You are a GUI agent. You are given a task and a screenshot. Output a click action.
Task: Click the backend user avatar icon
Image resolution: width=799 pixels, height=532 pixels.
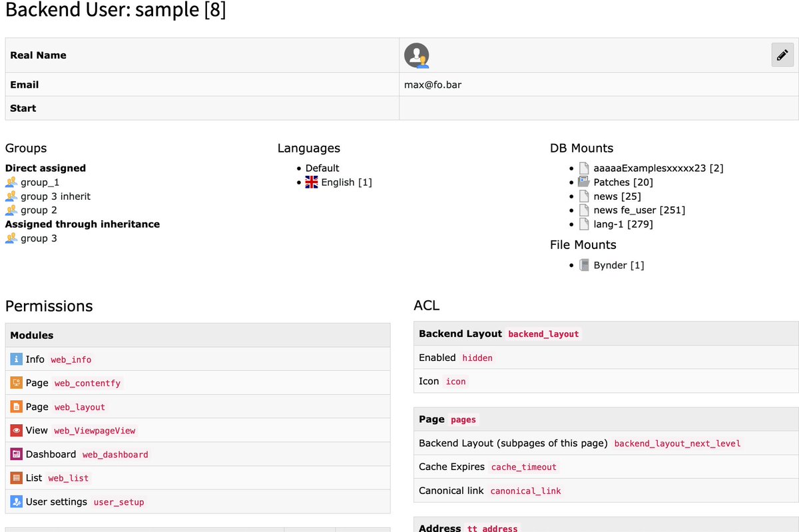pos(417,56)
